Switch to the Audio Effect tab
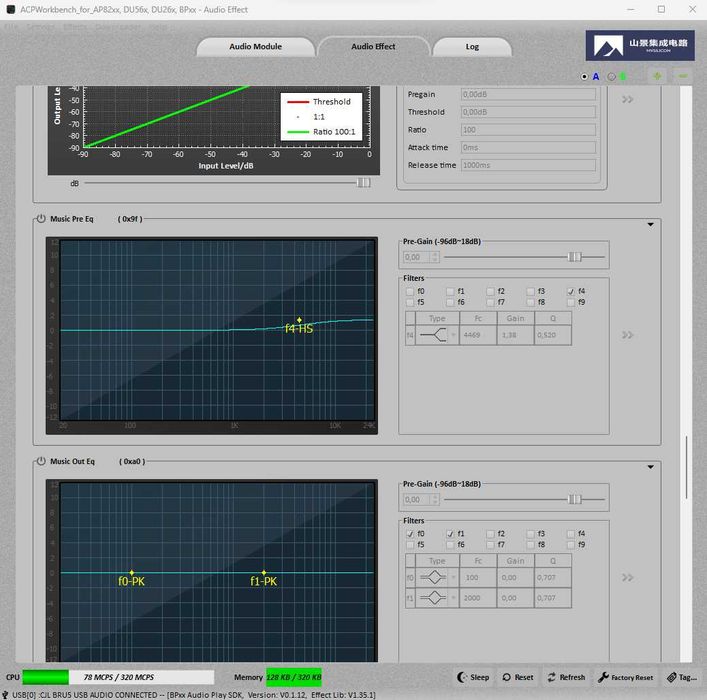The height and width of the screenshot is (700, 707). pos(373,46)
